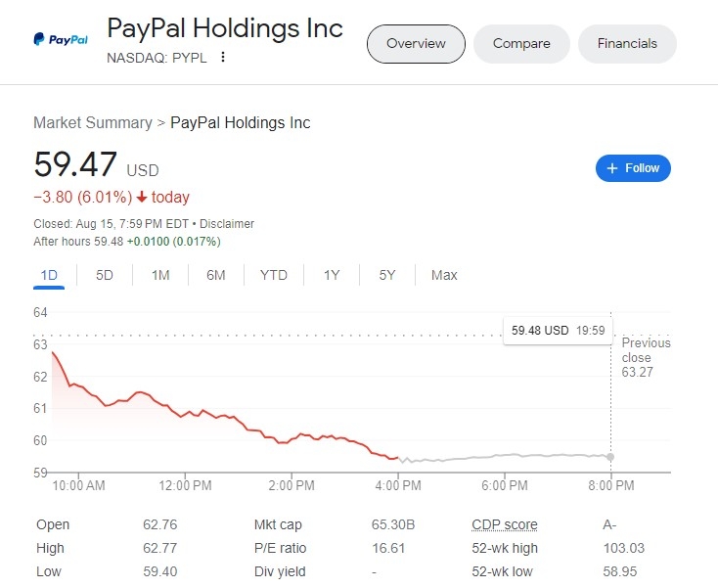
Task: Show the 1Y chart range
Action: pos(332,275)
